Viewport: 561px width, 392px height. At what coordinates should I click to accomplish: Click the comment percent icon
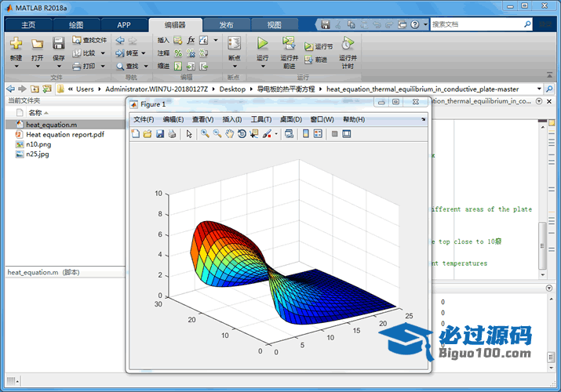178,53
